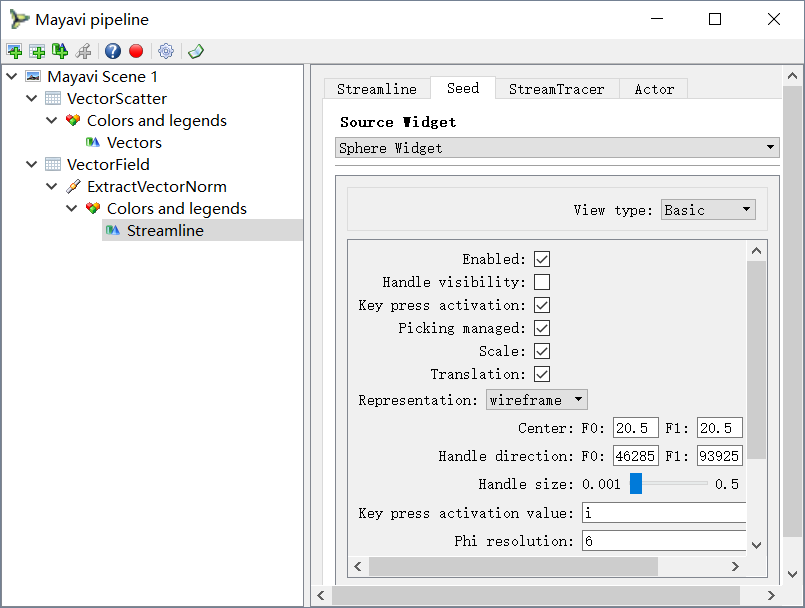Select Streamline in the pipeline tree
The height and width of the screenshot is (608, 805).
[166, 230]
